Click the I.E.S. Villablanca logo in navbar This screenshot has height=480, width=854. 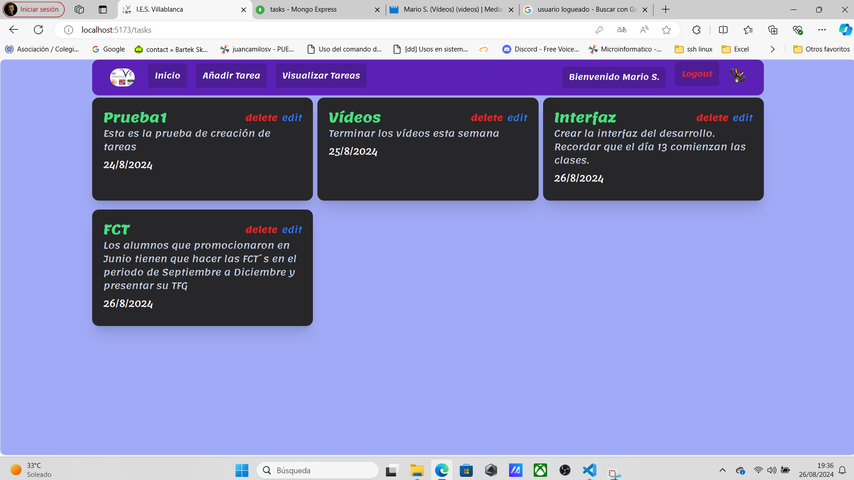tap(122, 77)
